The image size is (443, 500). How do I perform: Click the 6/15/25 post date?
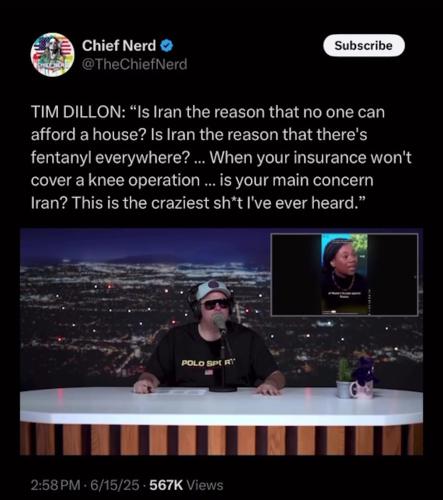tap(115, 485)
